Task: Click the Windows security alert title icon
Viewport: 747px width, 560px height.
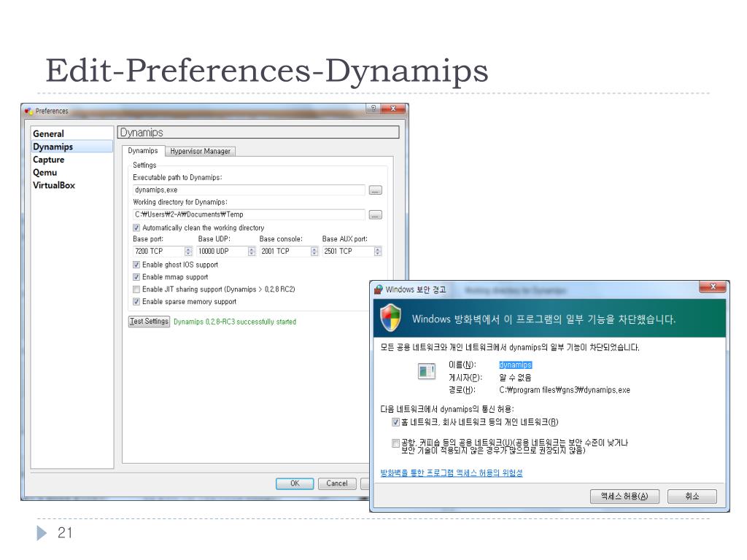Action: 379,289
